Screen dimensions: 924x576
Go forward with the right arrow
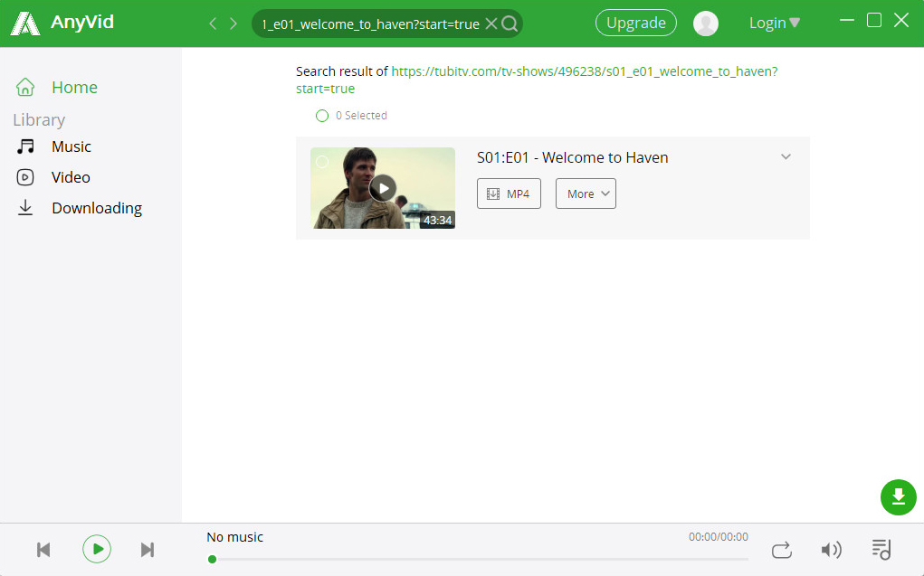[233, 24]
